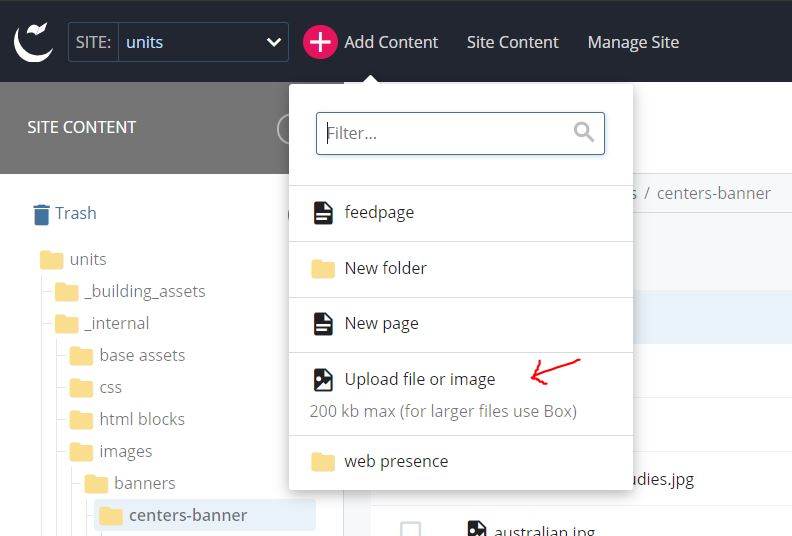This screenshot has height=536, width=792.
Task: Click the Cascade crescent logo
Action: (33, 42)
